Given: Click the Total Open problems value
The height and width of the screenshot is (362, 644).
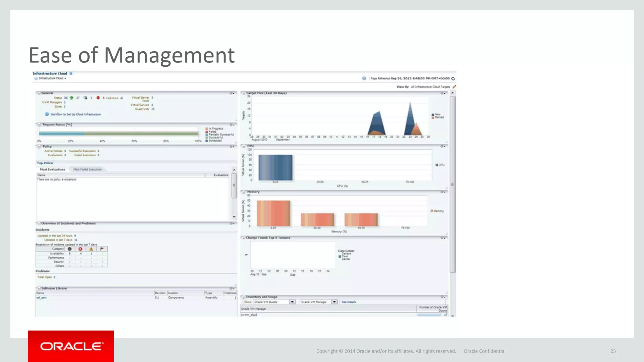Looking at the screenshot, I should pyautogui.click(x=54, y=277).
